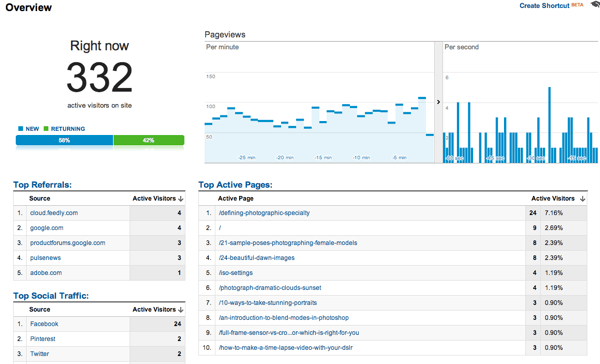
Task: Select the pulsenews referral source
Action: tap(45, 258)
